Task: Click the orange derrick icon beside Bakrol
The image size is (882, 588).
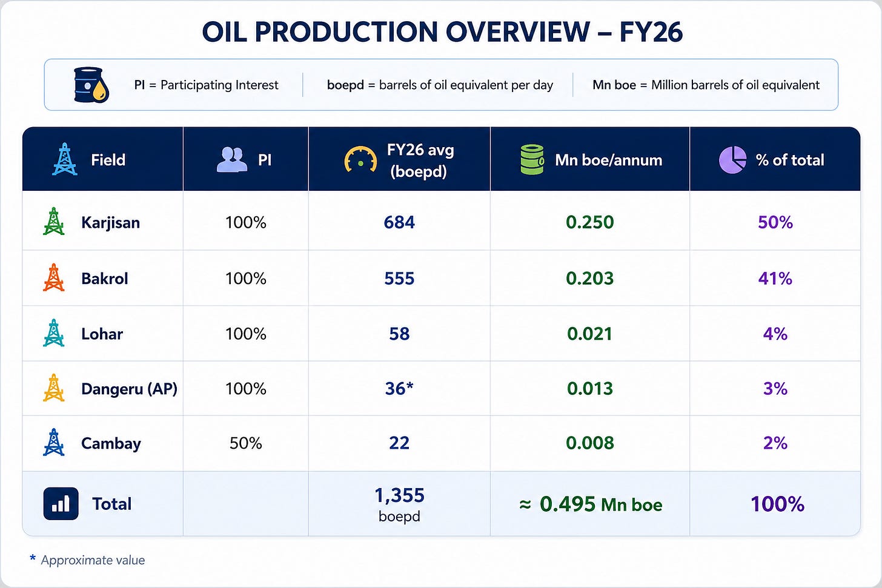Action: (x=54, y=278)
